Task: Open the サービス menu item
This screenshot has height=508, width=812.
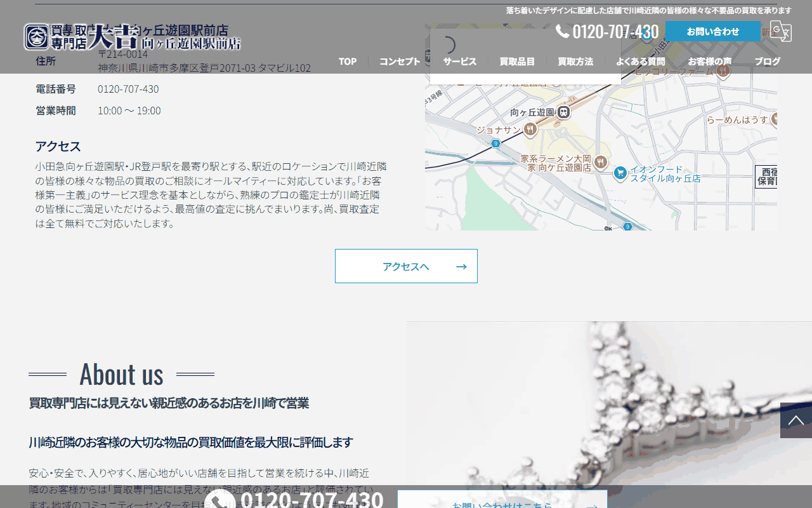Action: point(460,62)
